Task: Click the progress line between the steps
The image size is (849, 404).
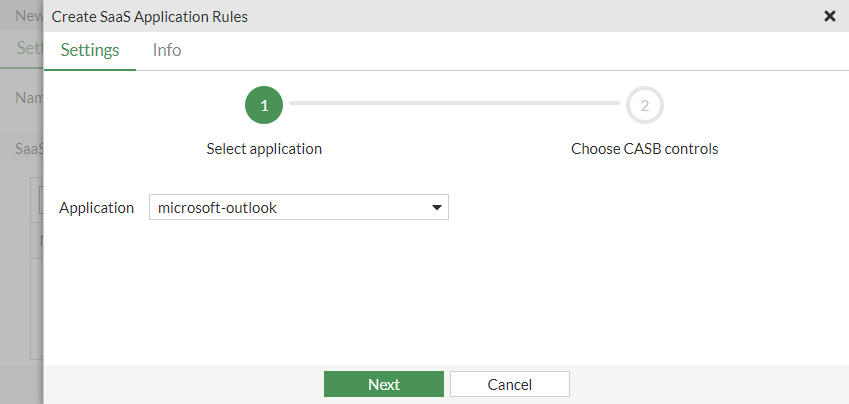Action: (x=454, y=103)
